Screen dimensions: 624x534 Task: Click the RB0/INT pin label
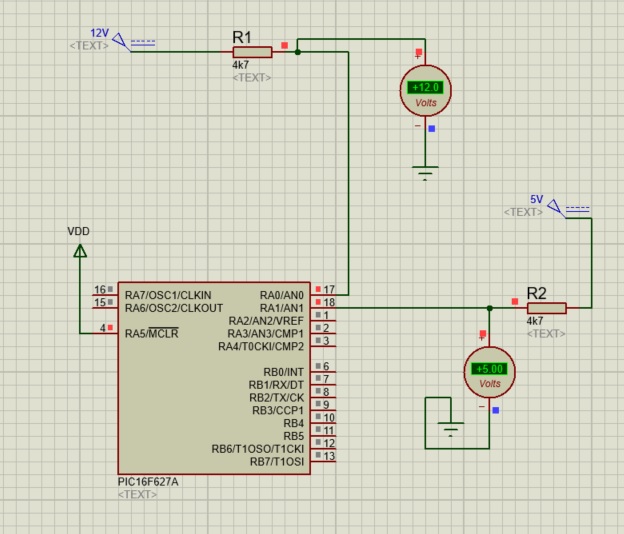[x=284, y=372]
